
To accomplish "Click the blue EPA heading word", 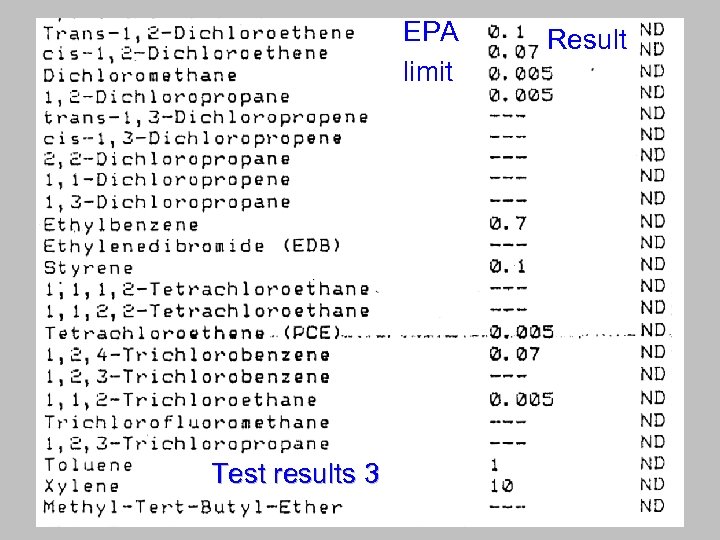I will tap(431, 32).
